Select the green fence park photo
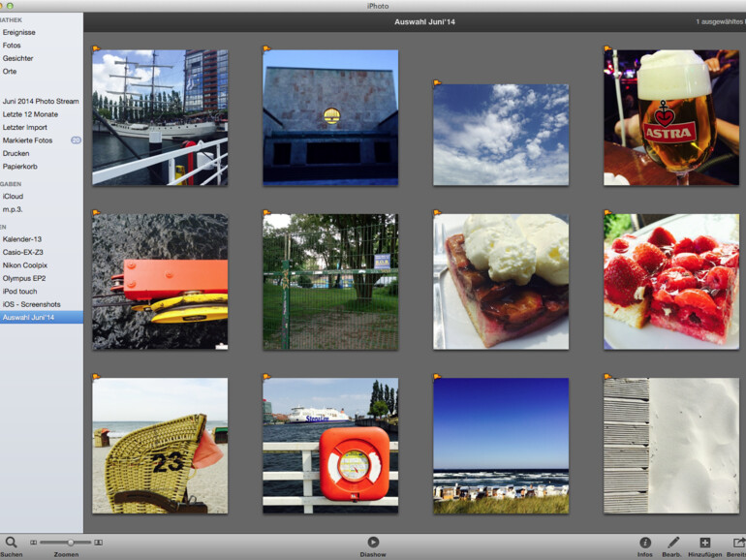 tap(330, 282)
